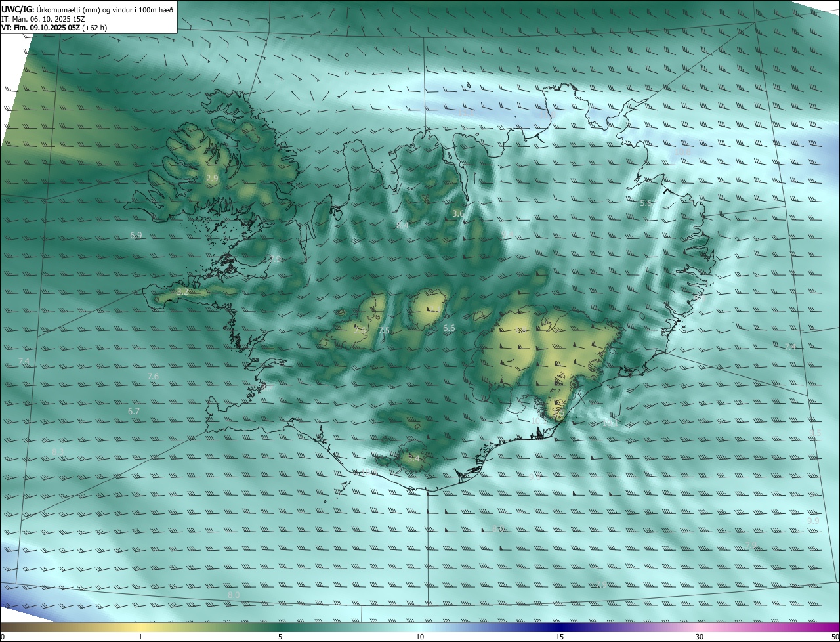Image resolution: width=840 pixels, height=642 pixels.
Task: Pick the yellow band above tick 1
Action: pyautogui.click(x=140, y=627)
